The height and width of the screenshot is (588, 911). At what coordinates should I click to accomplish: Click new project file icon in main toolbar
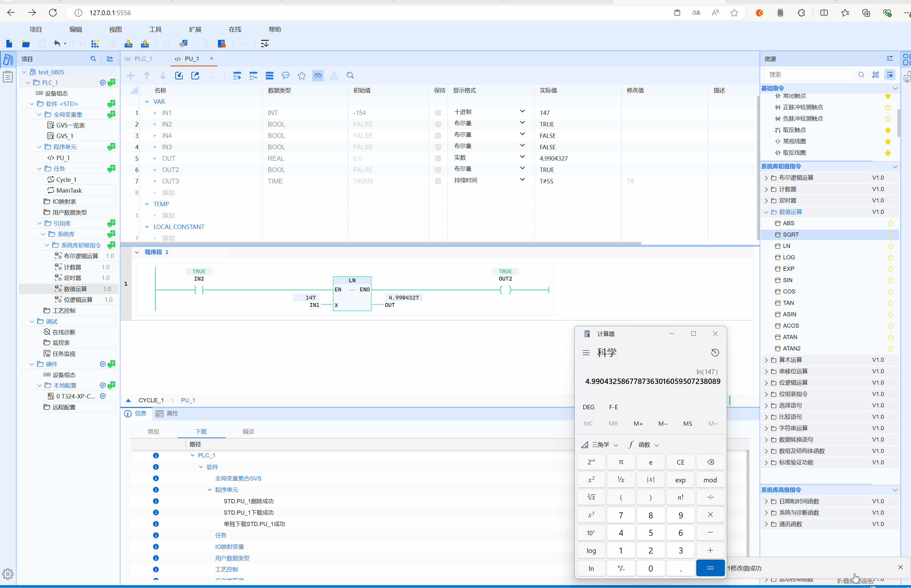(9, 44)
